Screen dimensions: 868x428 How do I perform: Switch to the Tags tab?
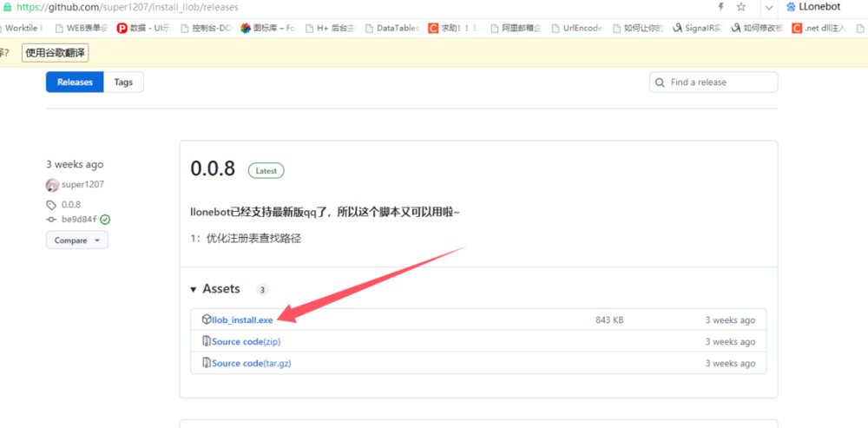(123, 82)
